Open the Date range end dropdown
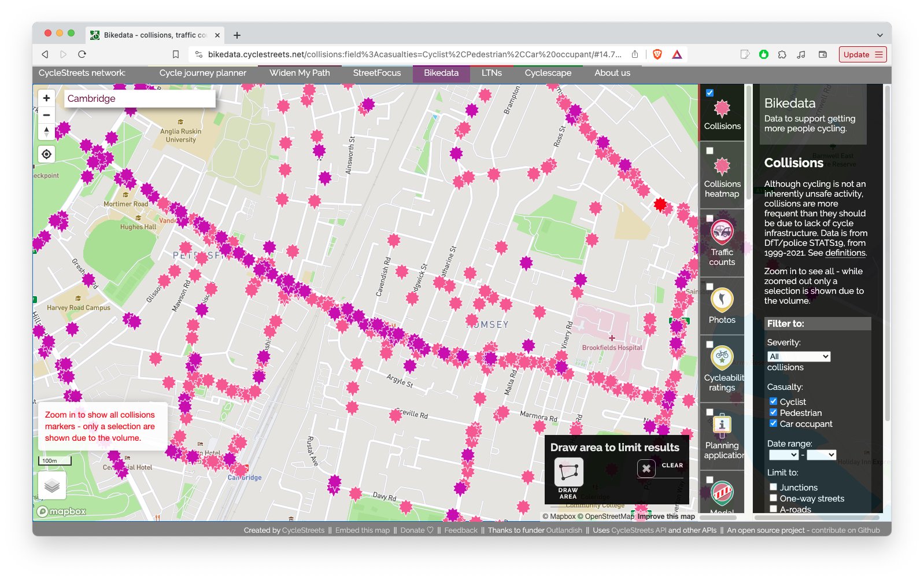The image size is (924, 579). pos(822,455)
